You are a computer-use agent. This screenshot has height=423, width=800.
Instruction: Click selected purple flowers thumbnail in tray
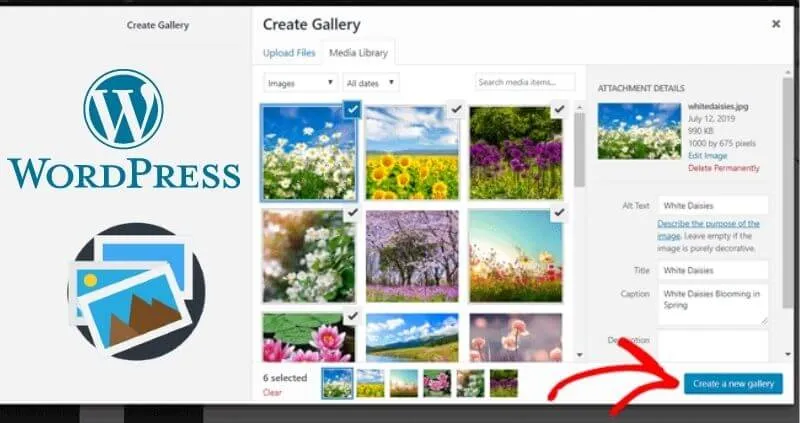point(504,383)
